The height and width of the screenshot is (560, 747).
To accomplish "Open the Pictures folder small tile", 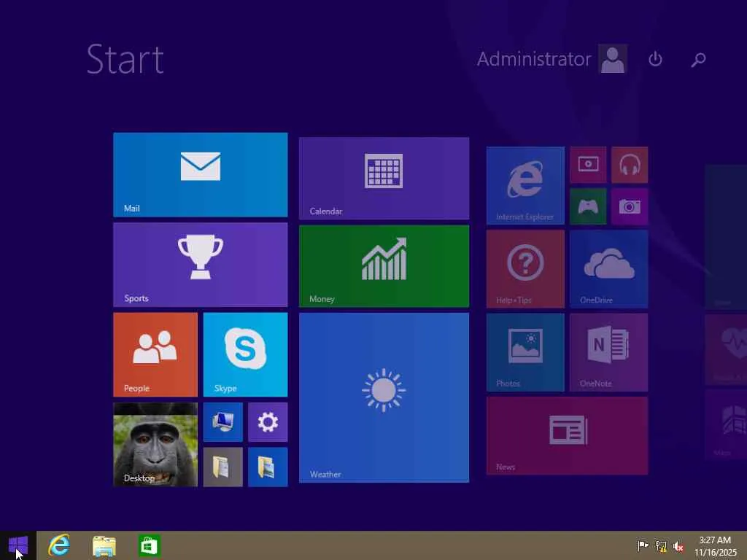I will [268, 467].
